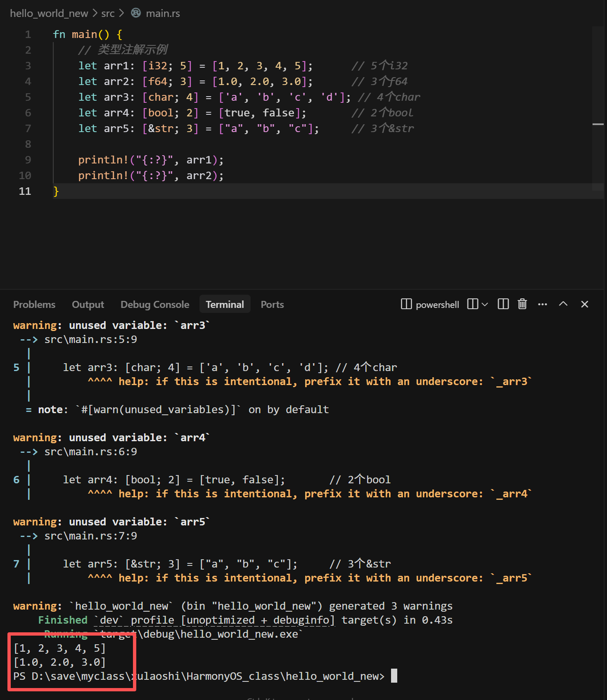
Task: Click terminal output '[1, 2, 3, 4, 5]'
Action: pos(59,648)
